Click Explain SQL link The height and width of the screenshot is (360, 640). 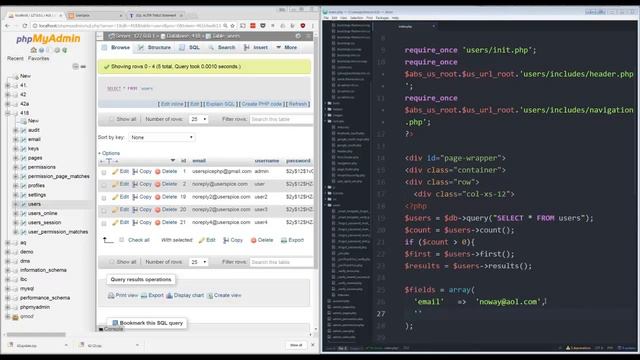220,104
